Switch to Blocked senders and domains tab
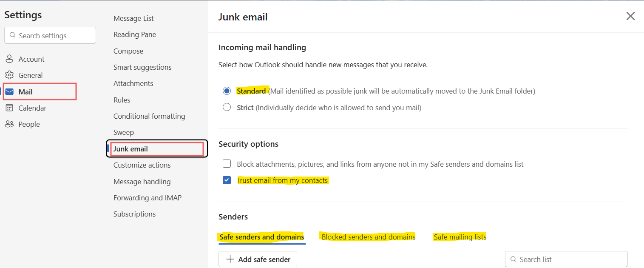Viewport: 644px width, 268px height. coord(368,237)
